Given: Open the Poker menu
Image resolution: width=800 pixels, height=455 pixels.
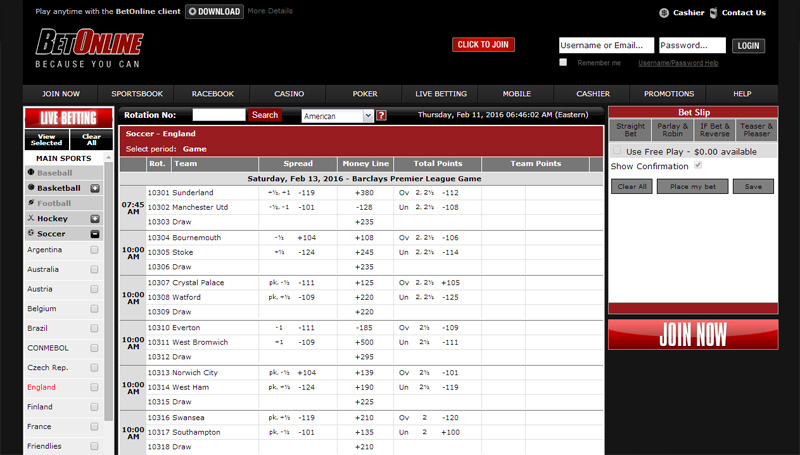Looking at the screenshot, I should [x=365, y=94].
